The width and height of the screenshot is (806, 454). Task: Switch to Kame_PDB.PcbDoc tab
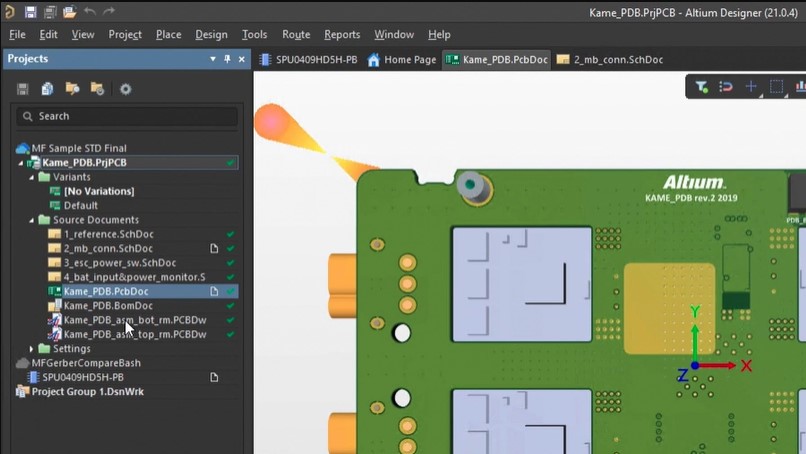pyautogui.click(x=497, y=60)
